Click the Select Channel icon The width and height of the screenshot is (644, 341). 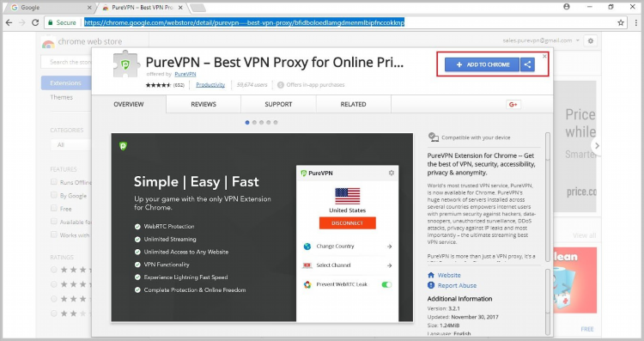pyautogui.click(x=307, y=265)
